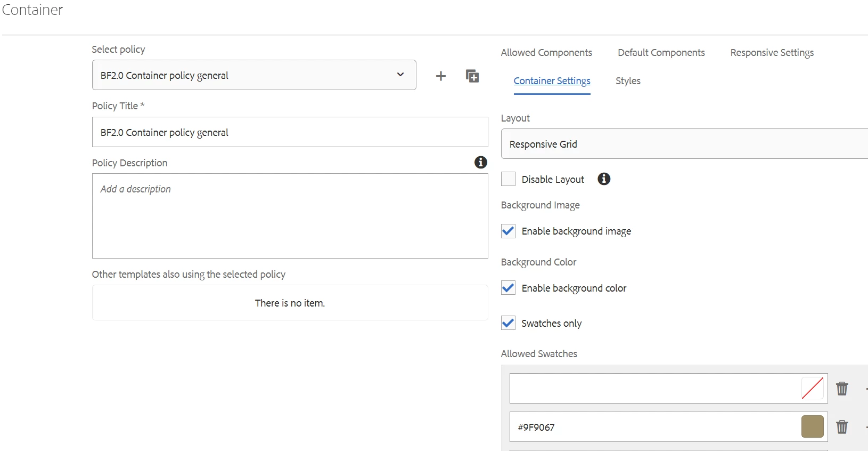Go to the Responsive Settings tab
The height and width of the screenshot is (451, 868).
[772, 53]
